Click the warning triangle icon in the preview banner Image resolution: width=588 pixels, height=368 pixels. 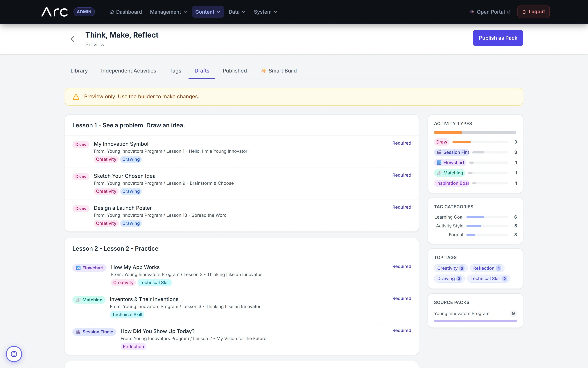[x=76, y=97]
